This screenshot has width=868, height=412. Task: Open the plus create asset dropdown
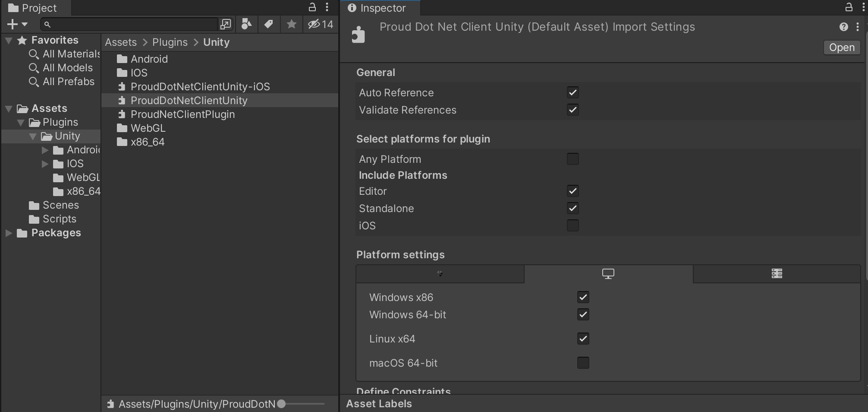[17, 24]
